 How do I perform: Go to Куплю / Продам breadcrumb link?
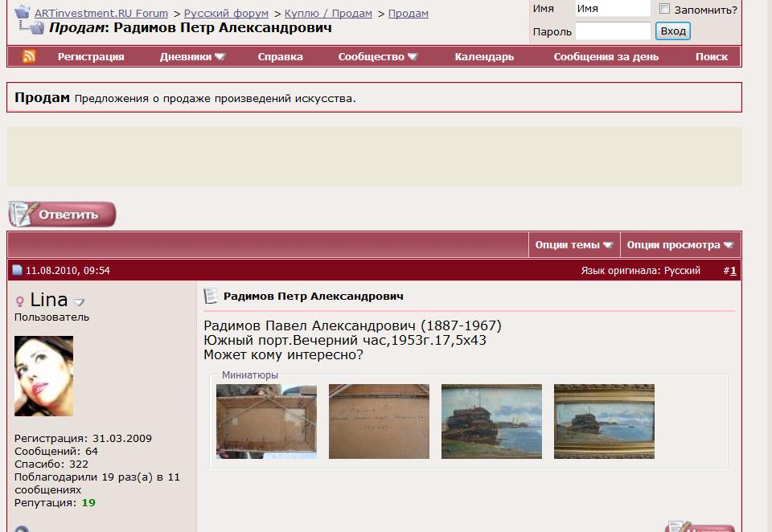[328, 14]
